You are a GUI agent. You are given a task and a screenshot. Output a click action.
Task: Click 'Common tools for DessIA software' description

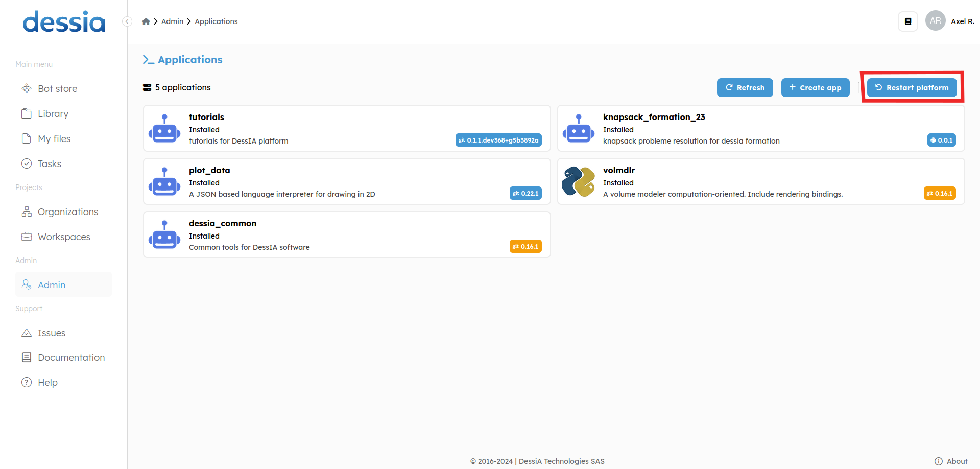[x=249, y=247]
